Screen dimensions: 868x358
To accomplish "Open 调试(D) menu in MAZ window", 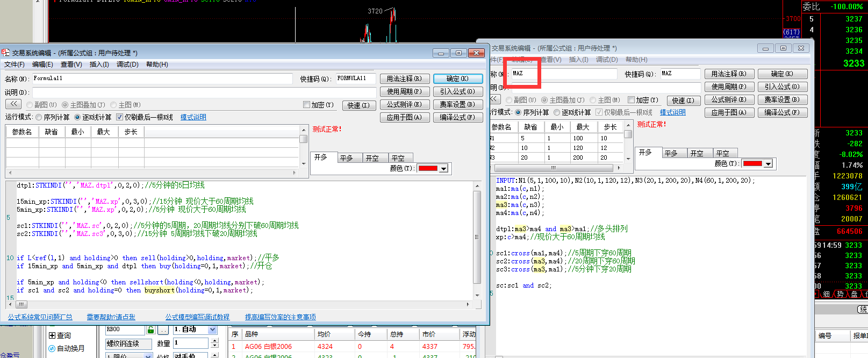I will click(x=607, y=60).
